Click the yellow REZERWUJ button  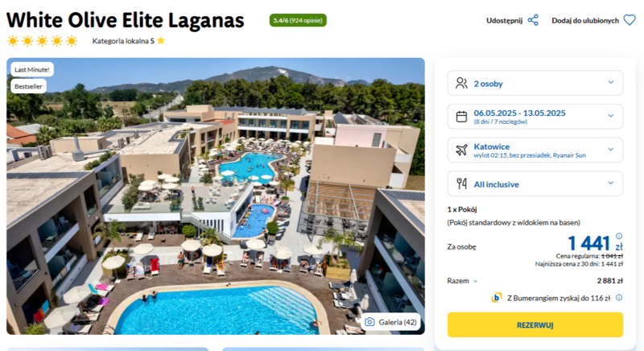pos(535,325)
